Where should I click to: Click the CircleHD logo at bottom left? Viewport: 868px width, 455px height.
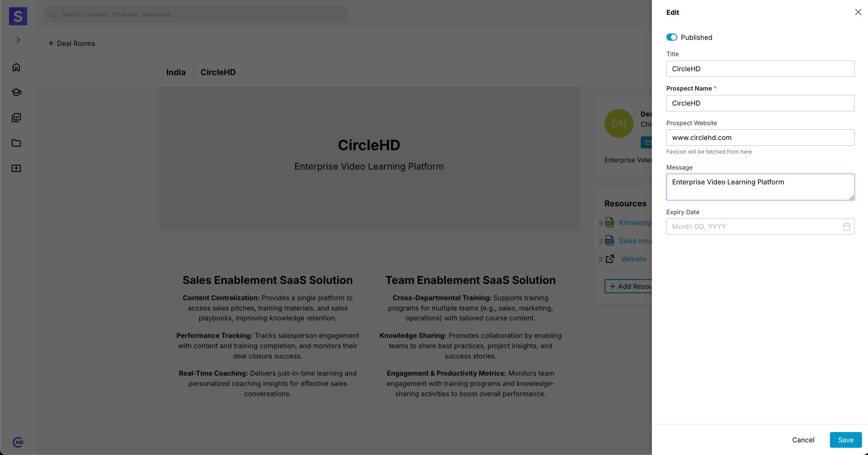click(18, 442)
